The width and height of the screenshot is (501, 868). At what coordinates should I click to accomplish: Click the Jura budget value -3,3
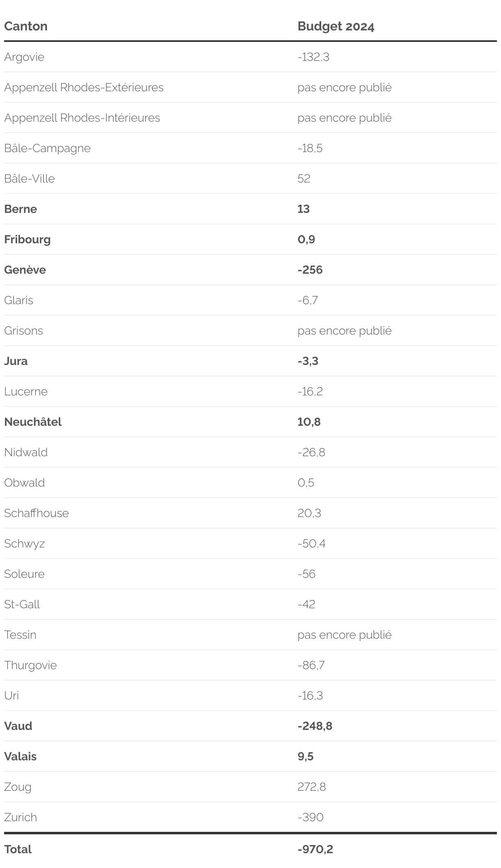pyautogui.click(x=308, y=361)
